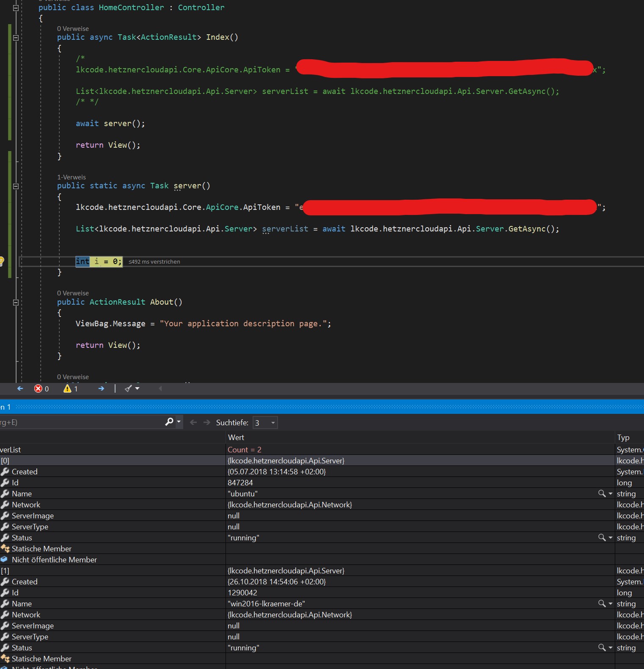Image resolution: width=644 pixels, height=669 pixels.
Task: Select Created value 26.10.2018 14:54:06
Action: 277,581
